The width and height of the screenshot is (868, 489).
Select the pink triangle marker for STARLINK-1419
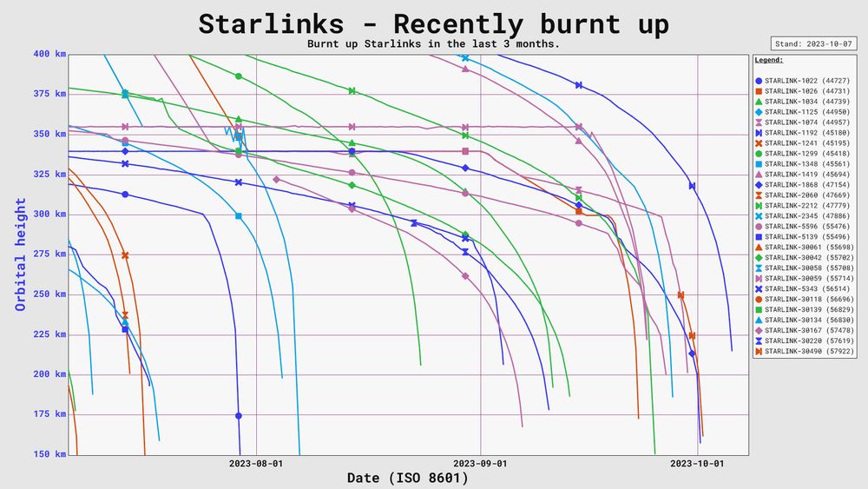tap(759, 175)
